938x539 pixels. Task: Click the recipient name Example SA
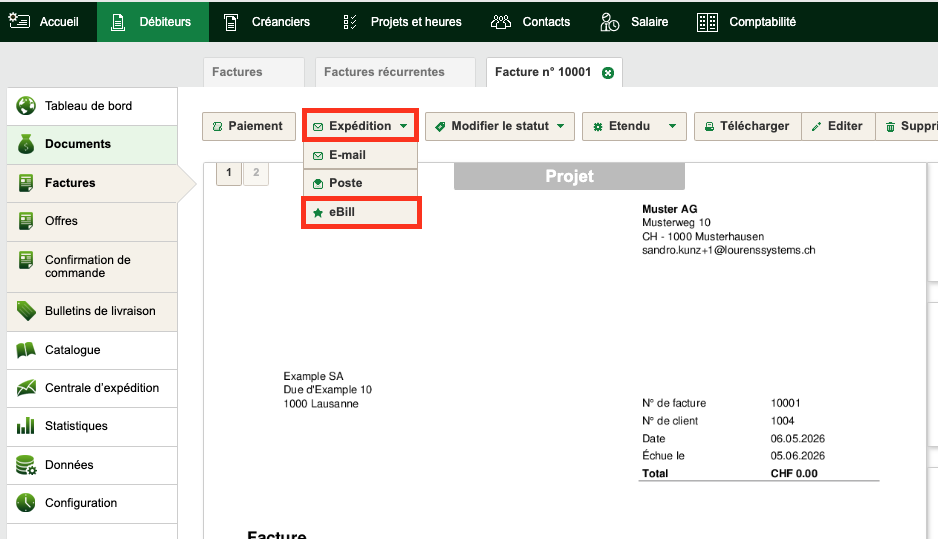pos(313,376)
